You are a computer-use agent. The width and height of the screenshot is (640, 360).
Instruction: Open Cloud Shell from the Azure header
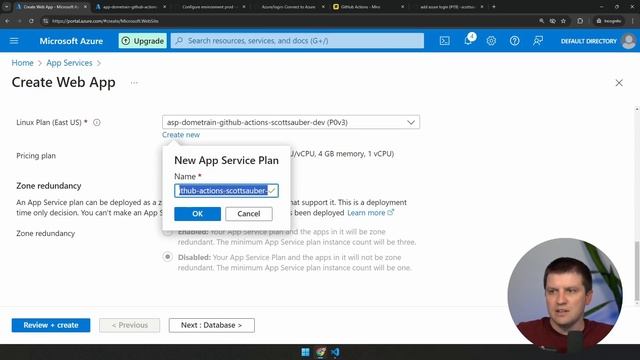[444, 41]
